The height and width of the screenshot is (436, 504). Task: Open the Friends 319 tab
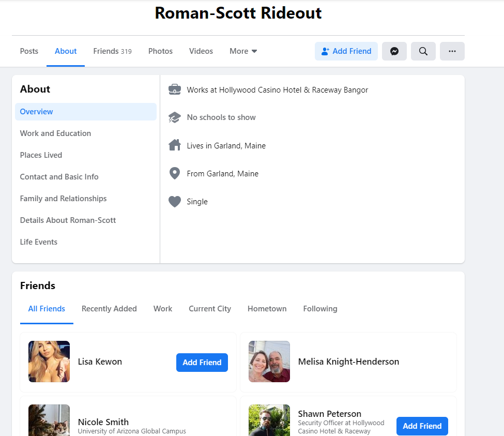coord(113,51)
